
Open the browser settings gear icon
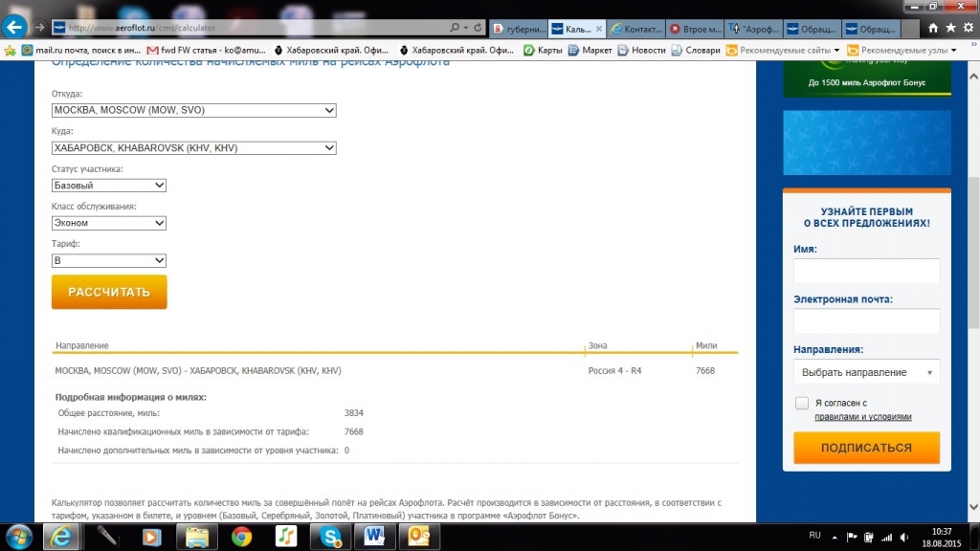point(969,28)
